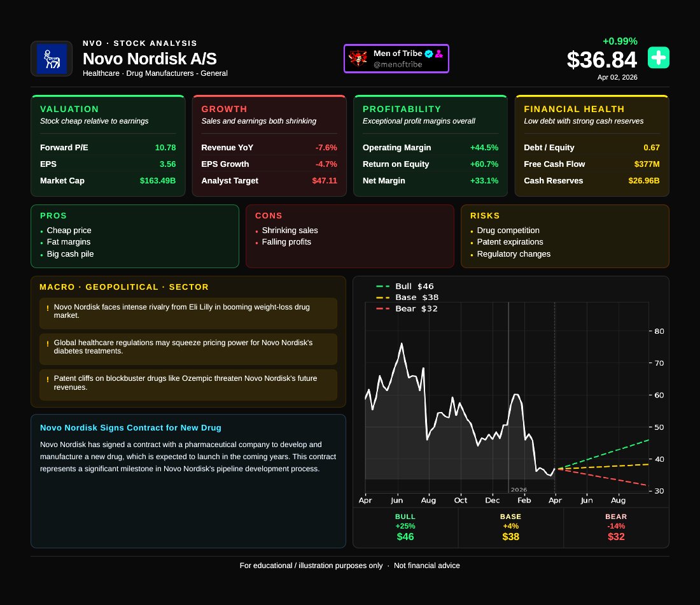Click the 'Regulatory changes' risk item
Screen dimensions: 700x605
[514, 254]
